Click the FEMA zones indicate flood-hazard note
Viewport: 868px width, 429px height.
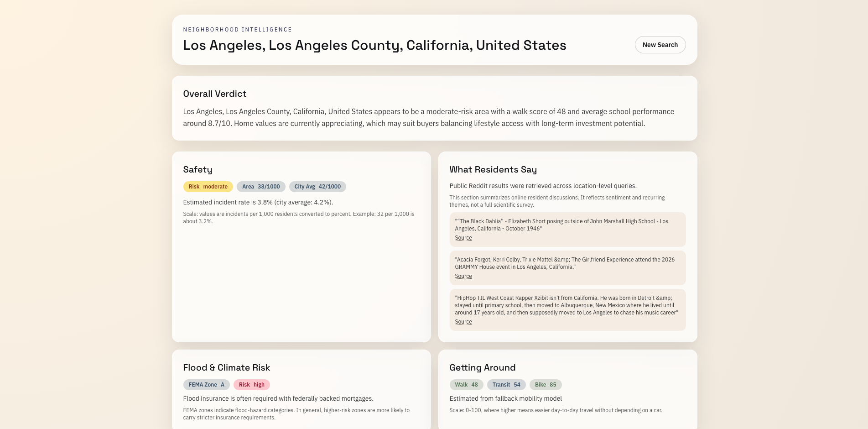(x=296, y=414)
